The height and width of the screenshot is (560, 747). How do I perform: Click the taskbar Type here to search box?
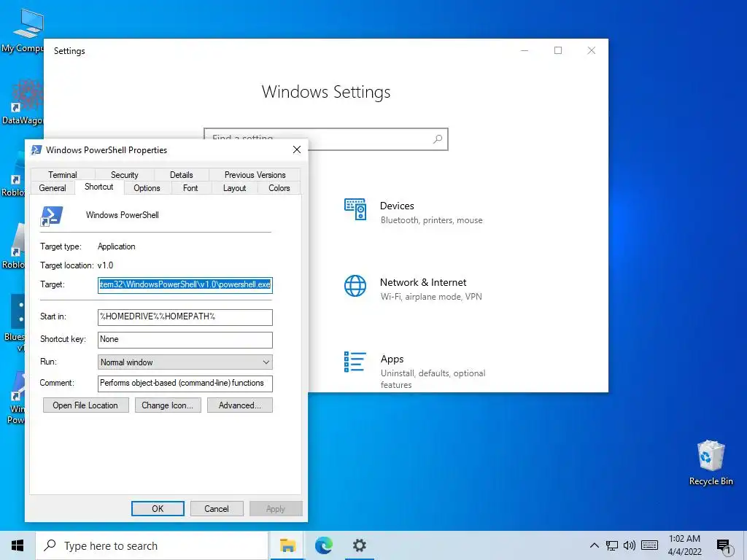click(x=152, y=545)
